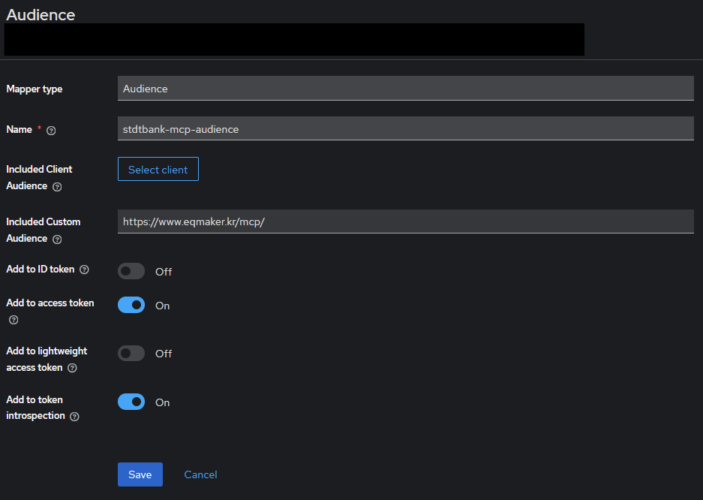Turn off Add to access token switch
The width and height of the screenshot is (703, 500).
[x=131, y=305]
